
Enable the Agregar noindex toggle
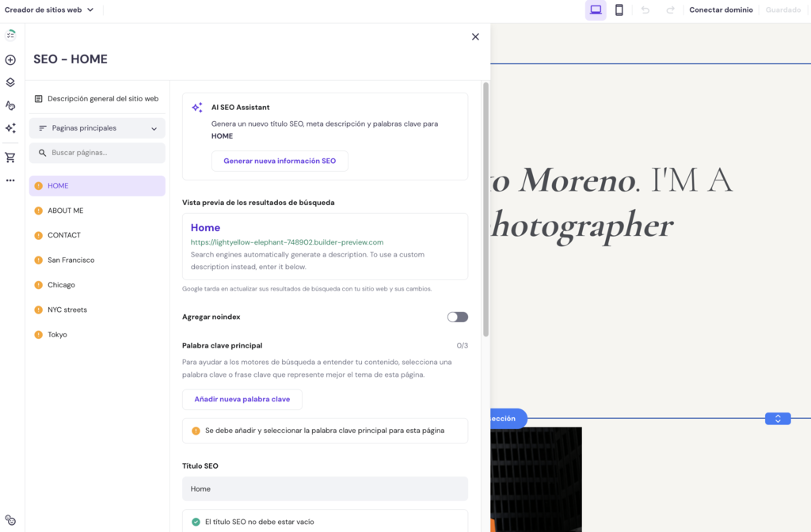point(457,316)
